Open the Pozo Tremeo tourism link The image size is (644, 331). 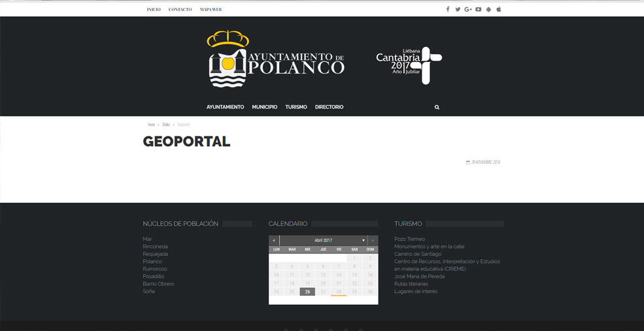(x=409, y=239)
